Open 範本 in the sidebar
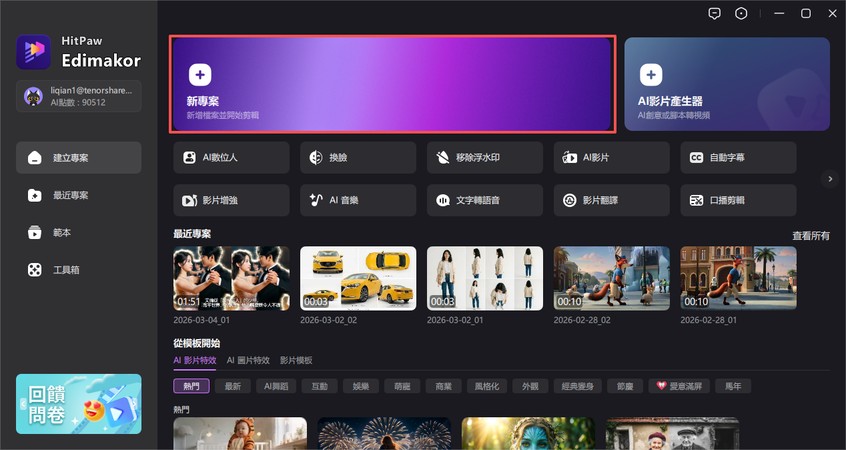 point(79,233)
